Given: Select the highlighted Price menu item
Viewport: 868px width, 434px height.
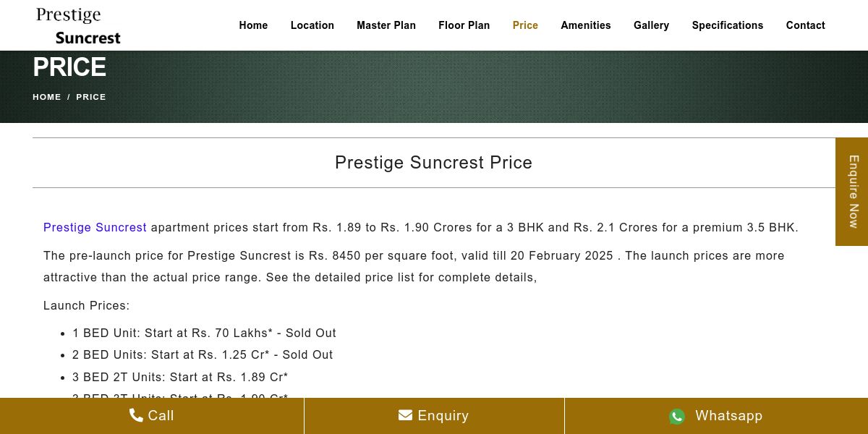Looking at the screenshot, I should (x=525, y=25).
